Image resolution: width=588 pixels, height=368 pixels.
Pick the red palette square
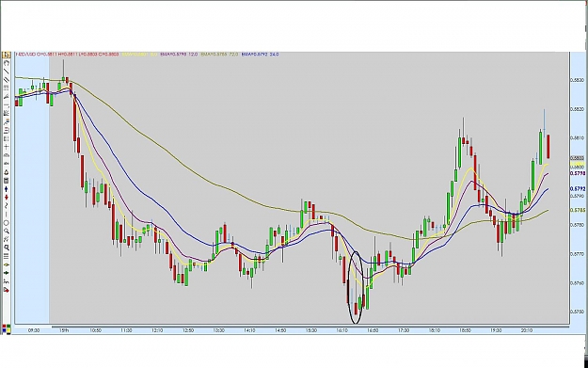click(4, 326)
